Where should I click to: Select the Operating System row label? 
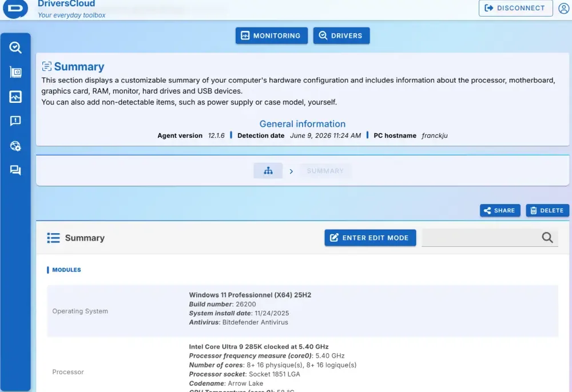pyautogui.click(x=80, y=311)
